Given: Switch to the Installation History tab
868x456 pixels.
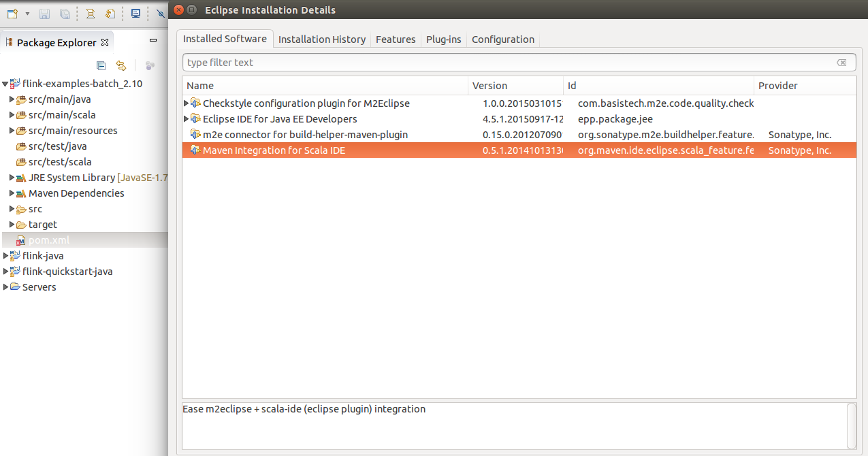Looking at the screenshot, I should point(321,39).
